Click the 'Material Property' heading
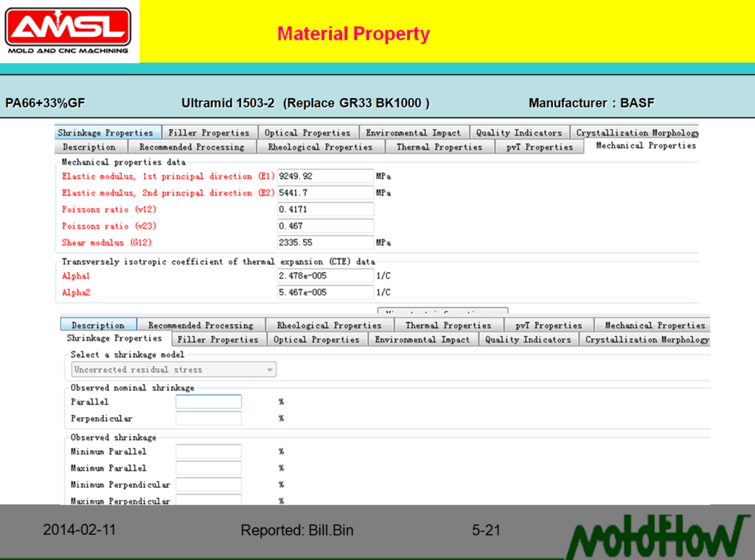 [x=353, y=34]
